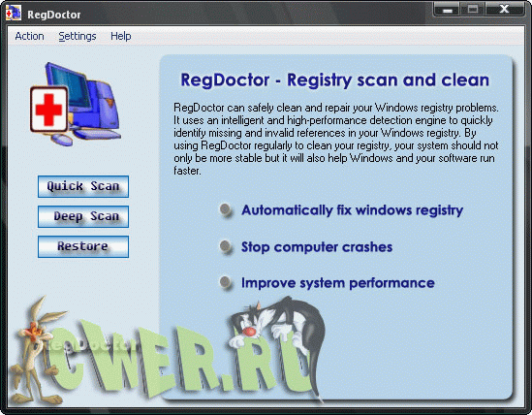The width and height of the screenshot is (532, 415).
Task: Click the text Automatically fix windows registry
Action: click(352, 210)
